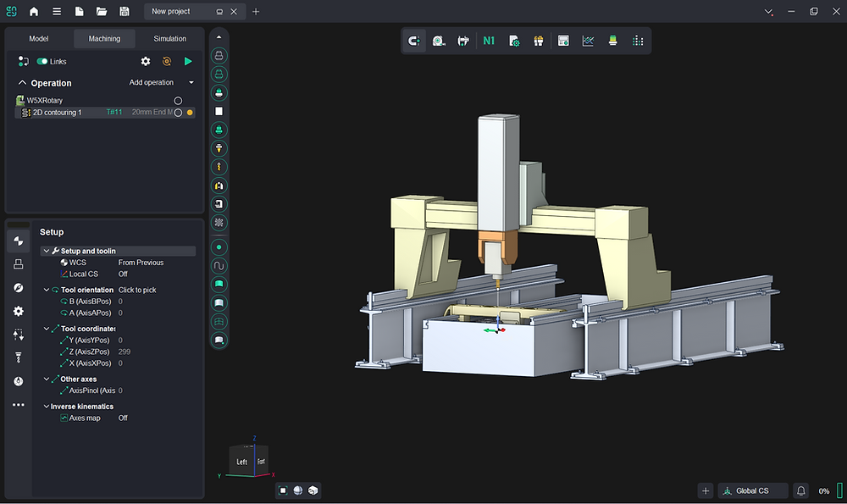This screenshot has height=504, width=847.
Task: Toggle the 2D contouring 1 circle indicator
Action: pos(178,113)
